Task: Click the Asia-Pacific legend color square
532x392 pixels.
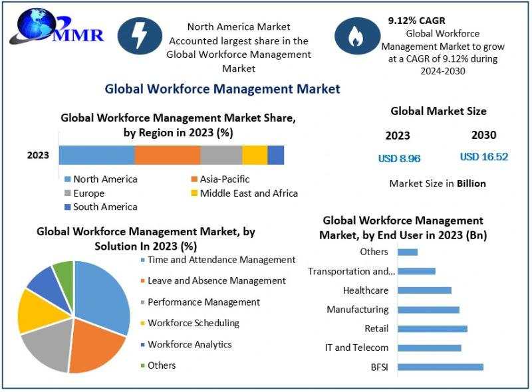Action: click(x=194, y=179)
